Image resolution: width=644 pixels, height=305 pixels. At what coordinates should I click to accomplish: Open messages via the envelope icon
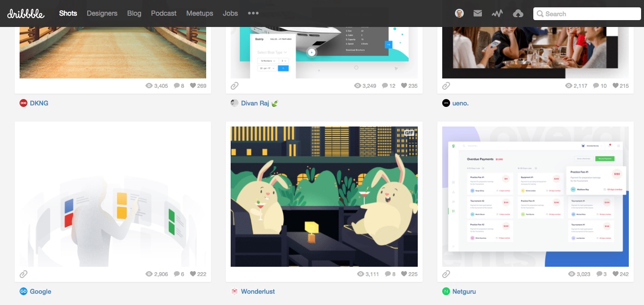[x=477, y=13]
